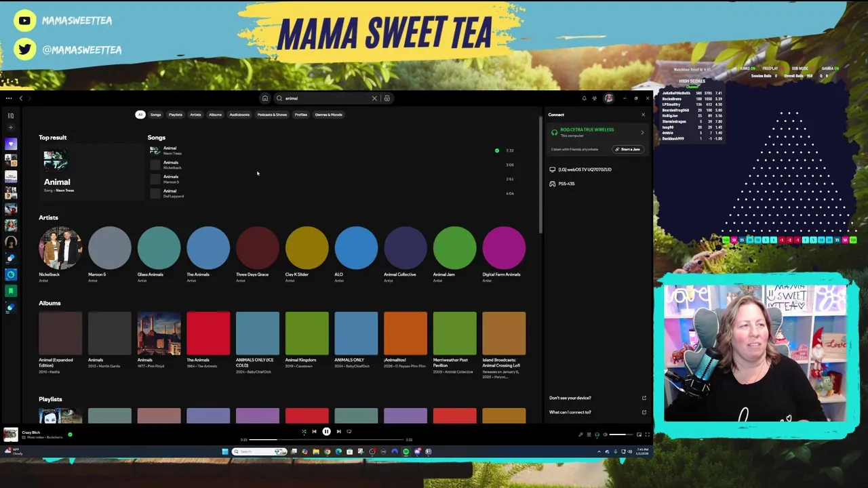868x488 pixels.
Task: Select the All filter chip
Action: (140, 115)
